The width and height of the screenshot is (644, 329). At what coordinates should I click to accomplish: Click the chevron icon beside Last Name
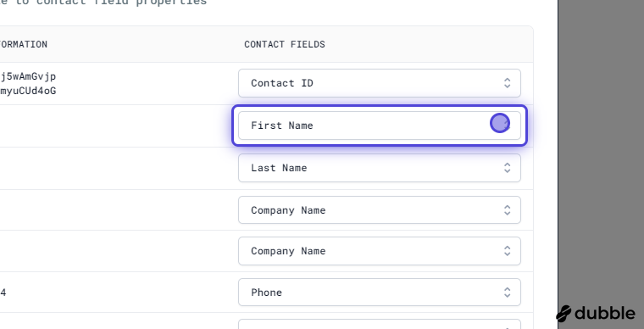pyautogui.click(x=508, y=168)
